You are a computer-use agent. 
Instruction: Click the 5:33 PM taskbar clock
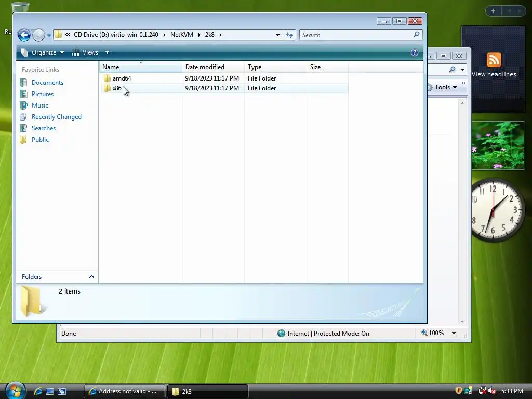point(512,391)
